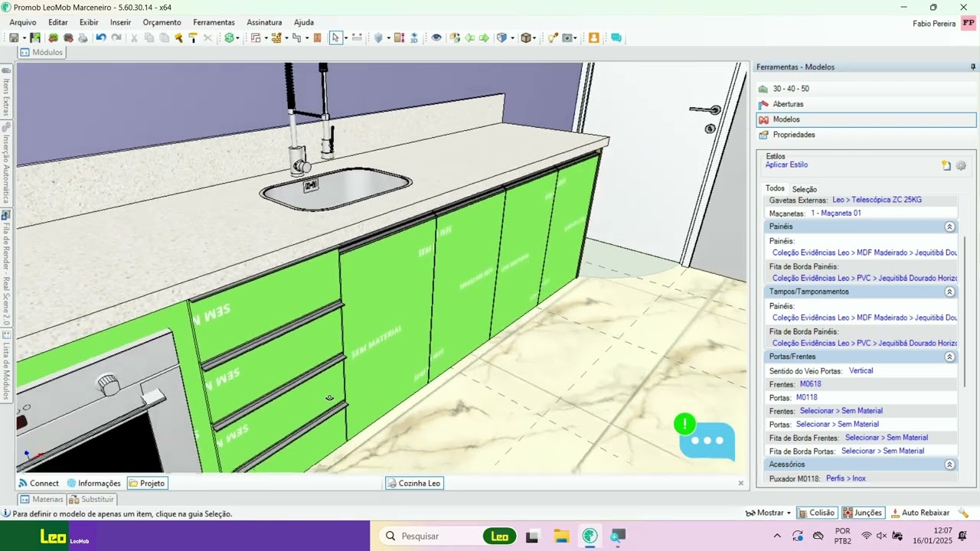Click the floating blue chat bubble
Viewport: 980px width, 551px height.
click(x=707, y=440)
